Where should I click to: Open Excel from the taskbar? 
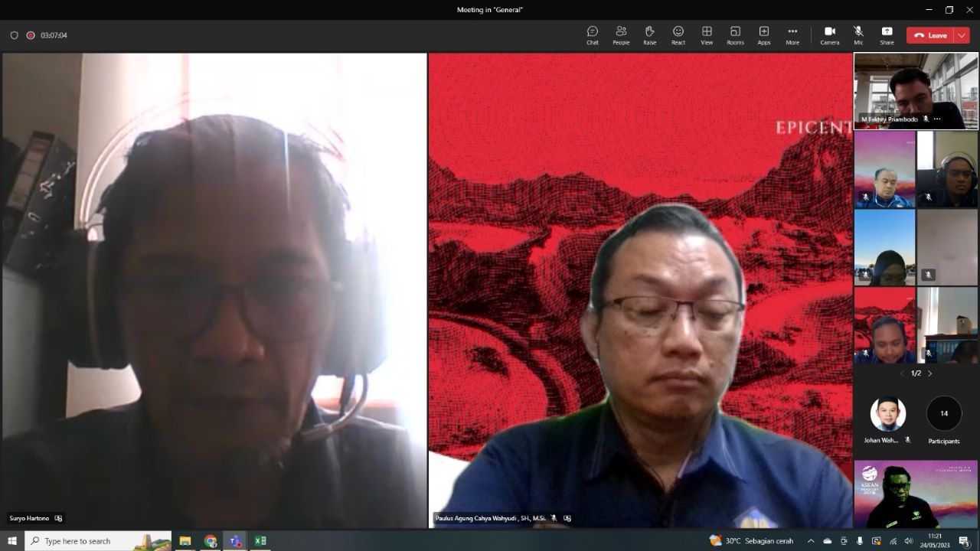point(260,541)
